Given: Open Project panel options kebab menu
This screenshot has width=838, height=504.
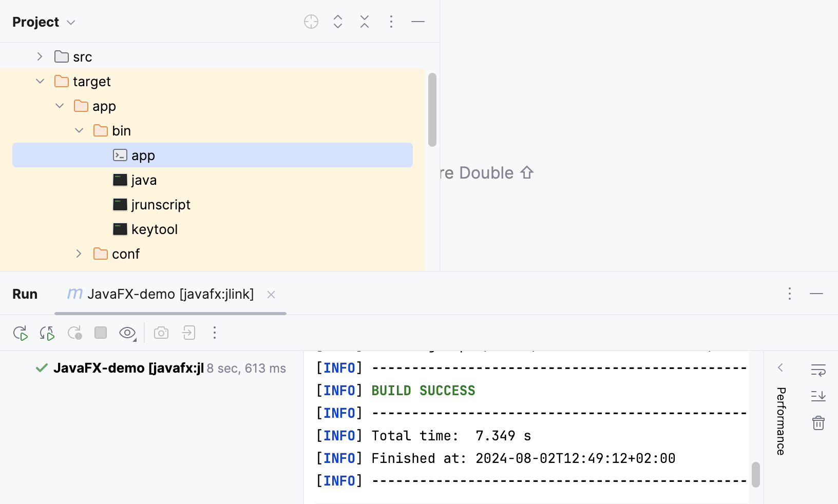Looking at the screenshot, I should point(391,22).
